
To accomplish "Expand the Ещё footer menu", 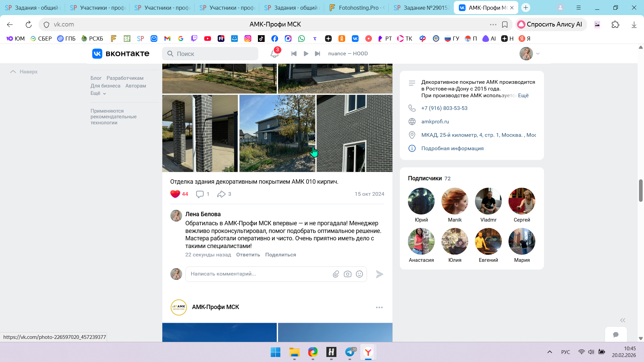I will 98,93.
